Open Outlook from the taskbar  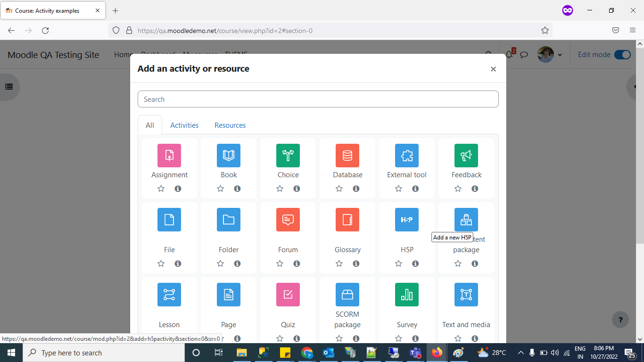[329, 353]
